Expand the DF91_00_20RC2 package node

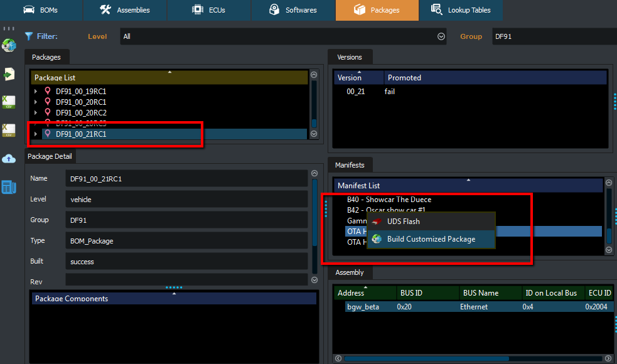click(36, 112)
